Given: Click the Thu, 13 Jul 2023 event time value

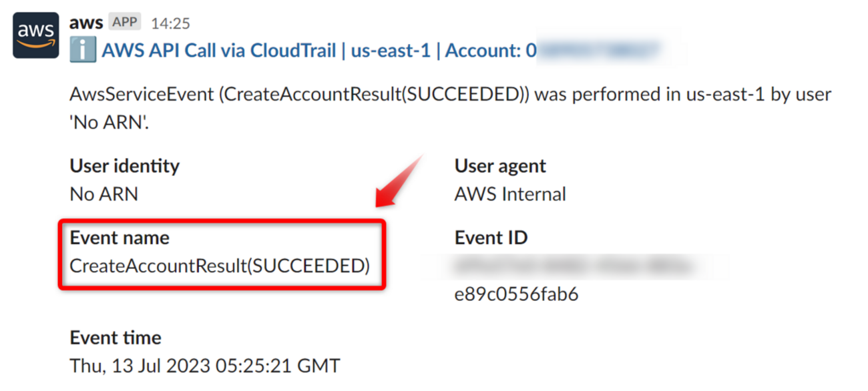Looking at the screenshot, I should tap(205, 366).
